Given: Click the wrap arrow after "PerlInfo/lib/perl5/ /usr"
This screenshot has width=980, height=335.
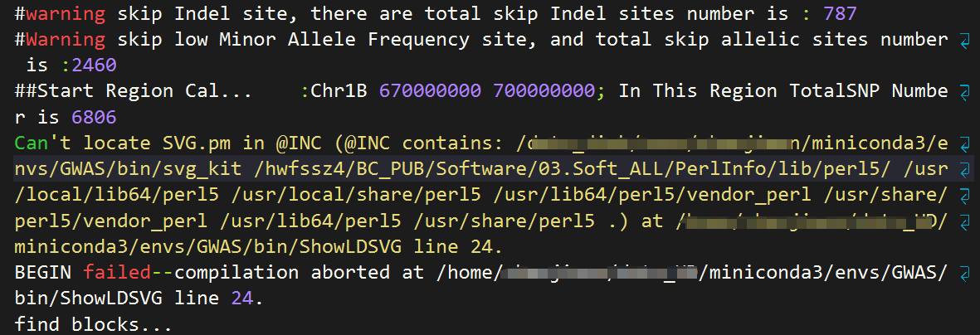Looking at the screenshot, I should click(964, 169).
